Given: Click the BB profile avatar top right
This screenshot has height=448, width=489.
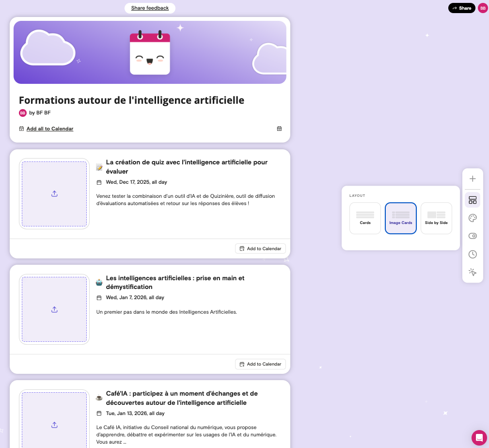Looking at the screenshot, I should click(x=483, y=8).
